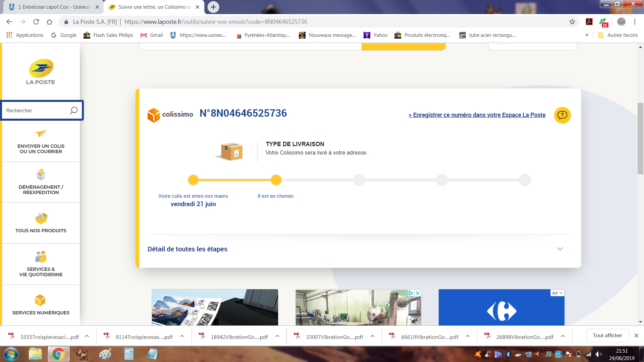Screen dimensions: 644x362
Task: Click the browser back arrow
Action: click(x=9, y=22)
